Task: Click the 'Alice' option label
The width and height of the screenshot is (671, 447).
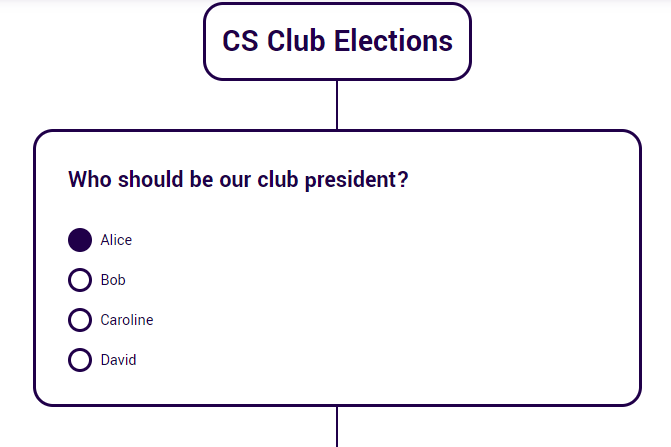Action: pos(116,240)
